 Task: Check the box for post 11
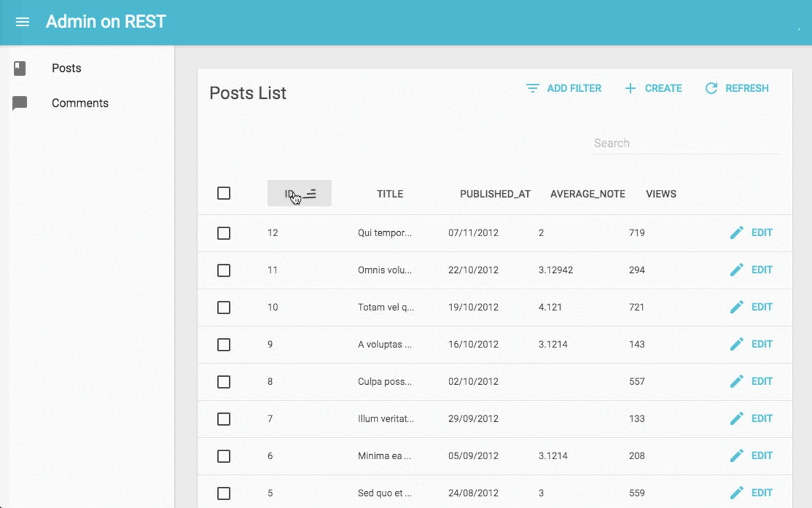point(224,271)
